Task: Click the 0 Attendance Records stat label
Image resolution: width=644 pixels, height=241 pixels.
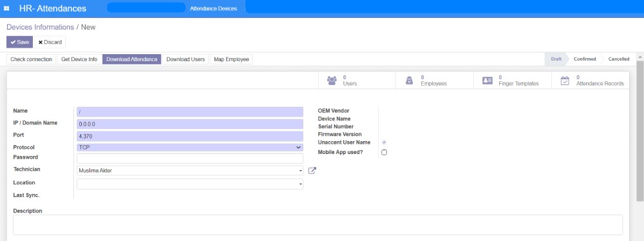Action: tap(600, 81)
